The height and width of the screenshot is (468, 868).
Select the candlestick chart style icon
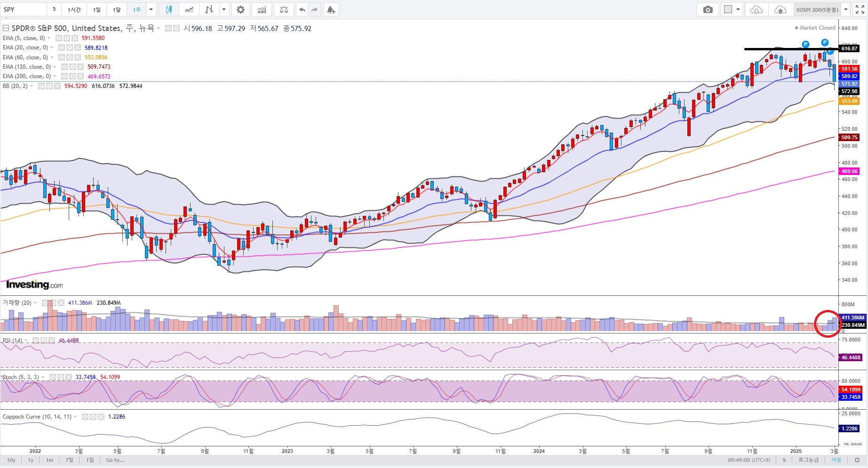tap(169, 9)
